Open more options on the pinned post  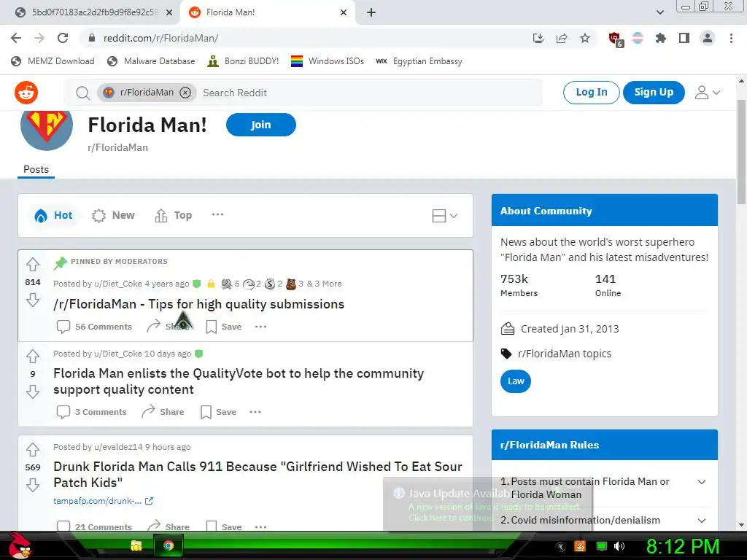260,327
